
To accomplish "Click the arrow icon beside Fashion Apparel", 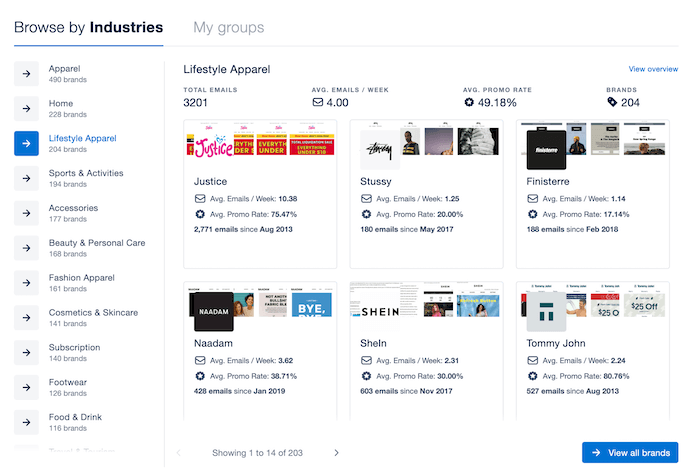I will (26, 283).
